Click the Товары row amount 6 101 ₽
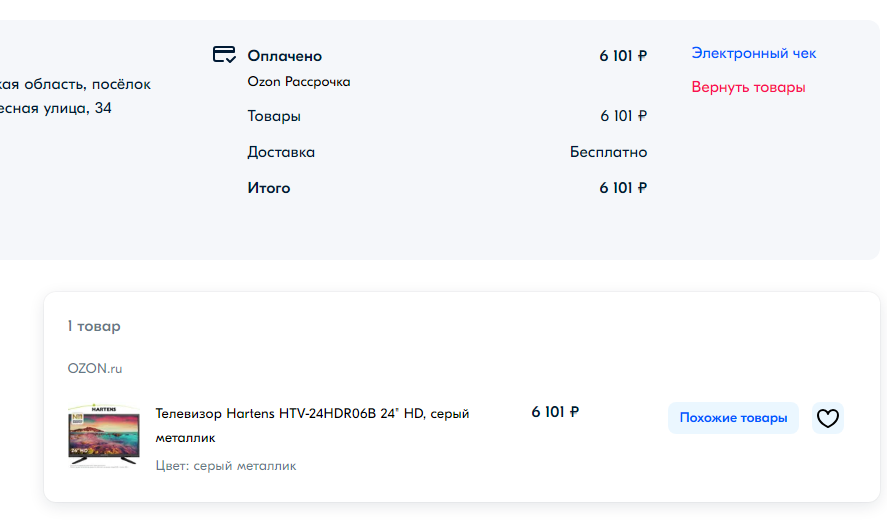This screenshot has width=887, height=520. pos(623,116)
